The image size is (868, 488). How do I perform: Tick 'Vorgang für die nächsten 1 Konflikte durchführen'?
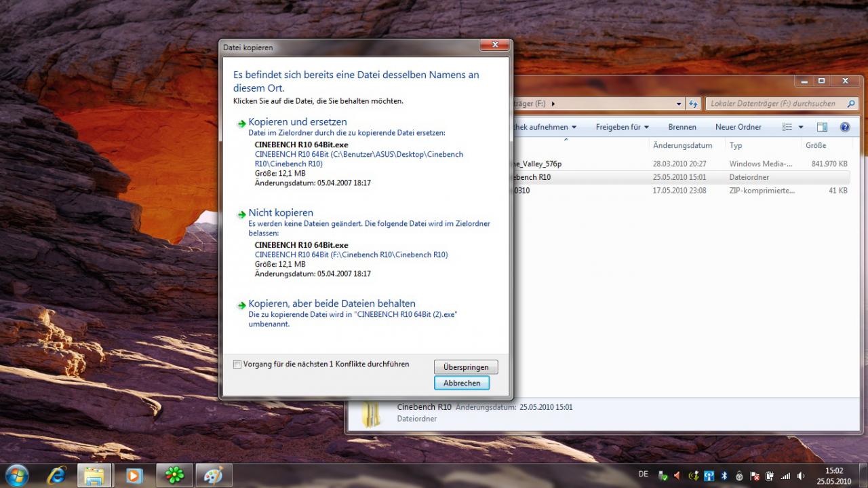[x=237, y=364]
